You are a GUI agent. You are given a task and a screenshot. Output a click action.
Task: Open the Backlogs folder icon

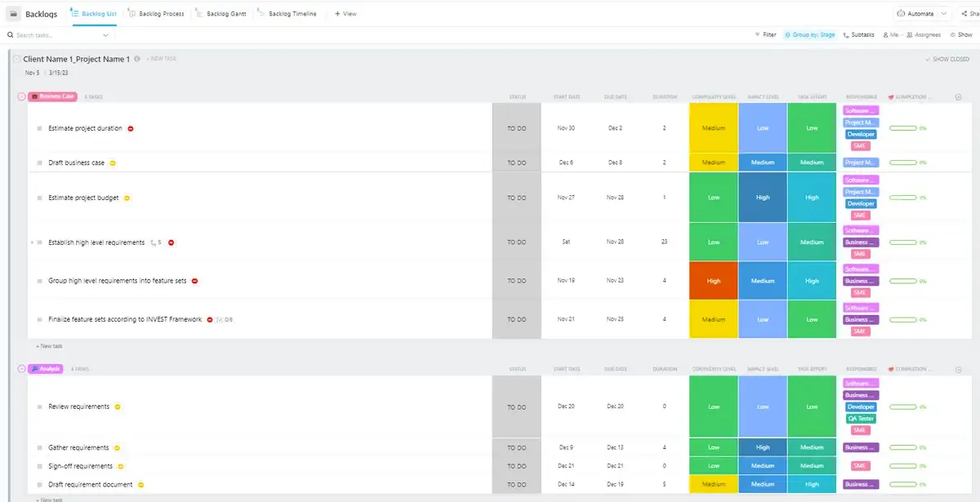[13, 14]
